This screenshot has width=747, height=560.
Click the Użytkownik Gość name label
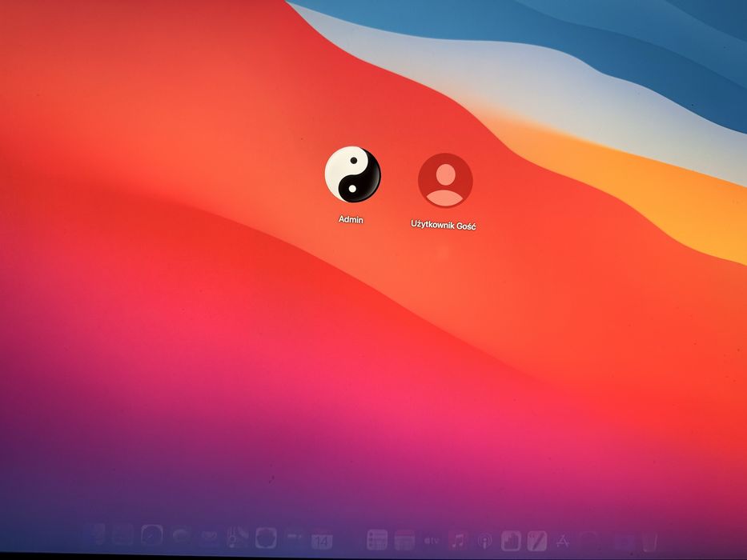(x=443, y=225)
